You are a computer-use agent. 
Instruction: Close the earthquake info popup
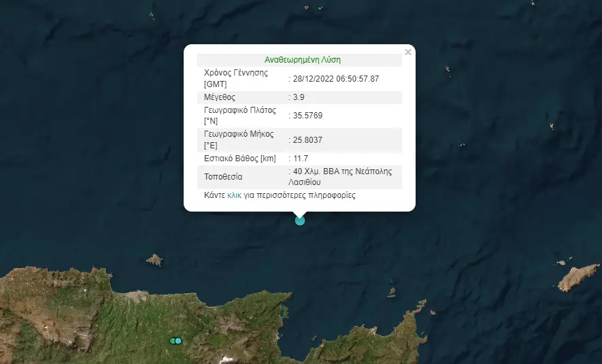pyautogui.click(x=407, y=52)
